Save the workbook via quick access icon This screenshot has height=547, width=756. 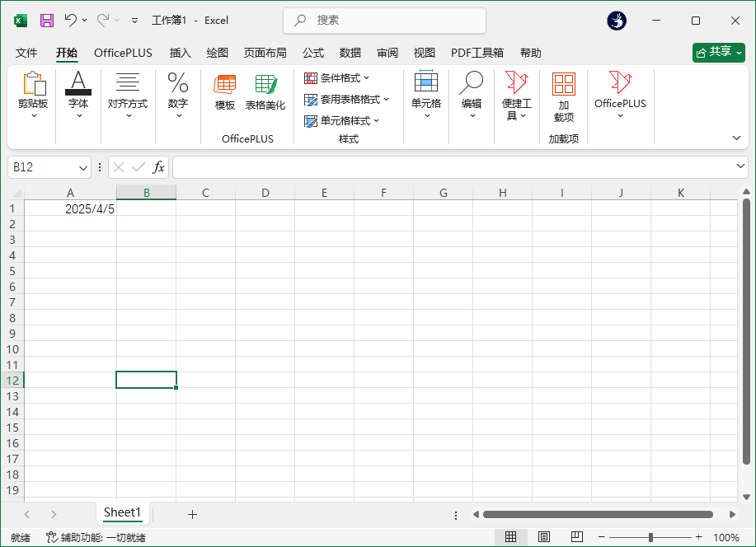(45, 20)
